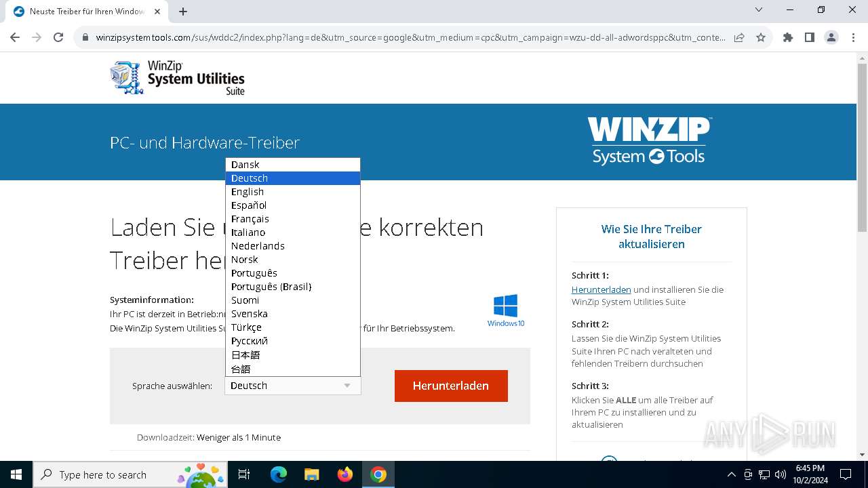Viewport: 868px width, 488px height.
Task: Choose Português from the language list
Action: pyautogui.click(x=293, y=273)
